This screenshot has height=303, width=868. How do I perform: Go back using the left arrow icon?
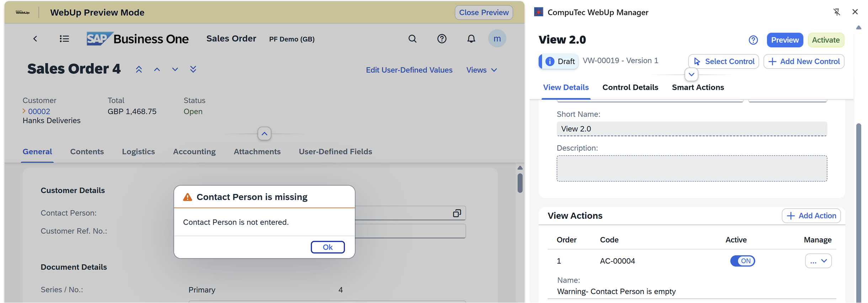(x=35, y=39)
